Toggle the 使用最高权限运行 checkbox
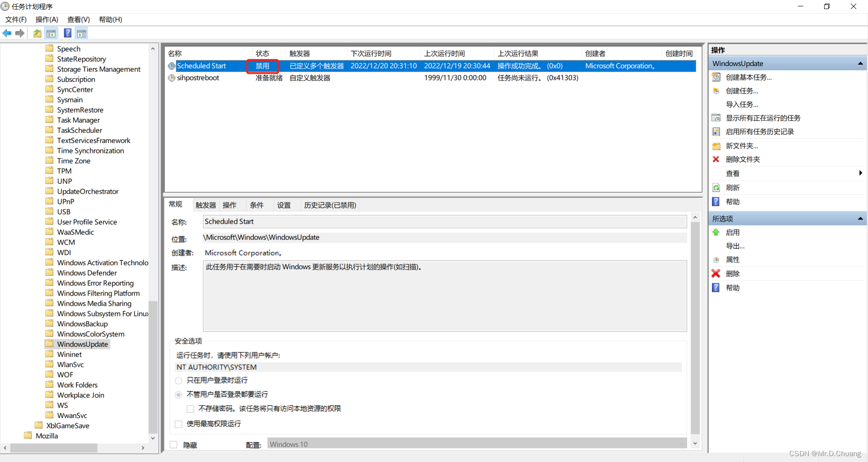Screen dimensions: 868x462 (179, 424)
